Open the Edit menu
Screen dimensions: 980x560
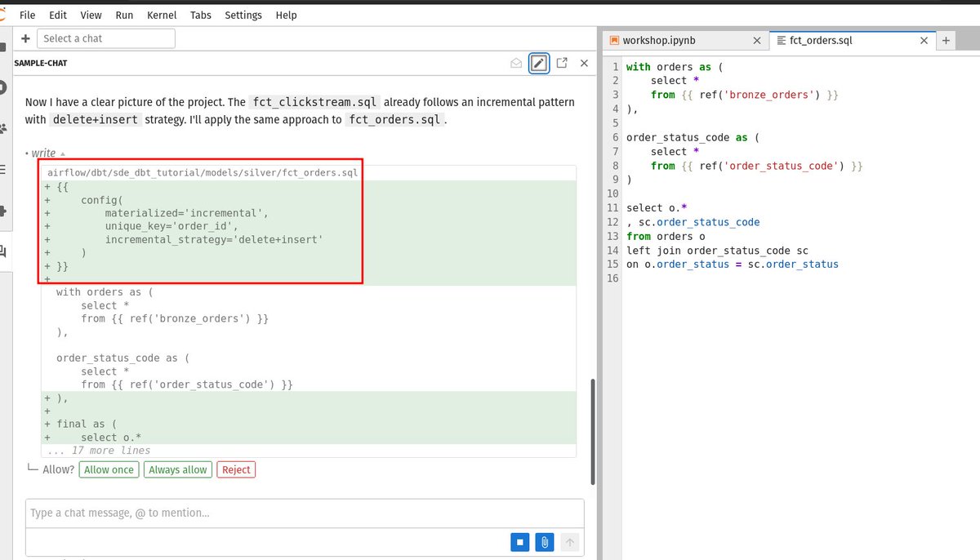[x=58, y=15]
